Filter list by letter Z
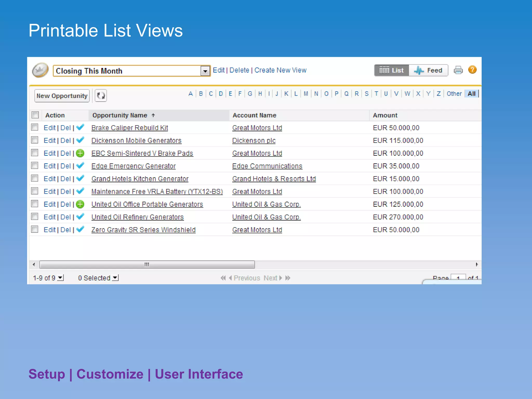The width and height of the screenshot is (532, 399). tap(439, 94)
